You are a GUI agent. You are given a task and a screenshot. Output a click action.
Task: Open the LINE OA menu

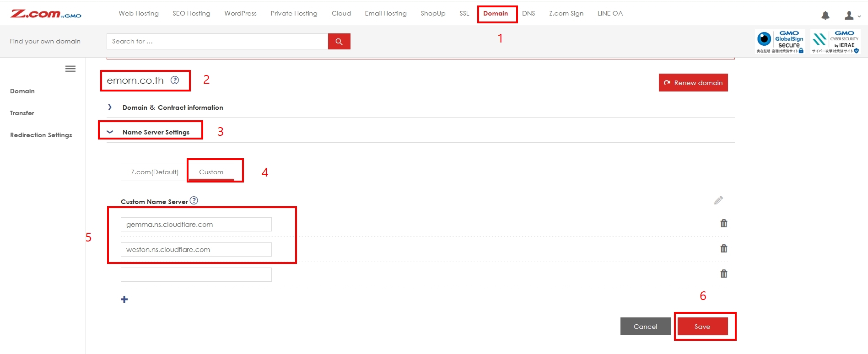pyautogui.click(x=610, y=13)
